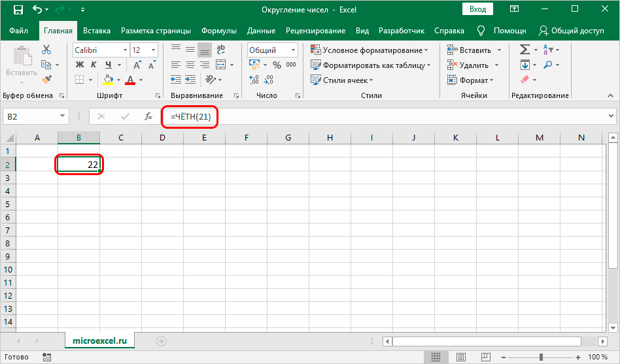Image resolution: width=620 pixels, height=364 pixels.
Task: Click the AutoSum sigma icon
Action: 525,50
